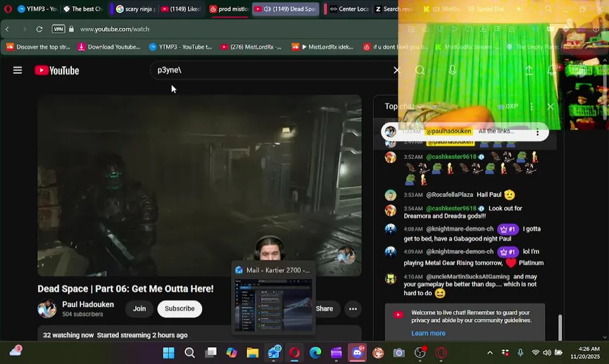The image size is (609, 364).
Task: Open Windows Start menu
Action: [x=168, y=352]
